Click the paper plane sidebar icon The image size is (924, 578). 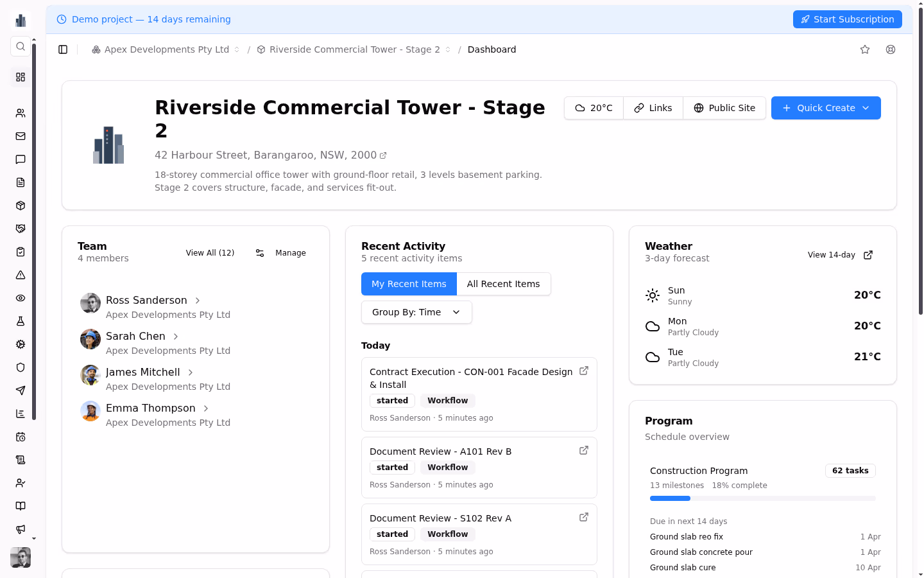[21, 390]
